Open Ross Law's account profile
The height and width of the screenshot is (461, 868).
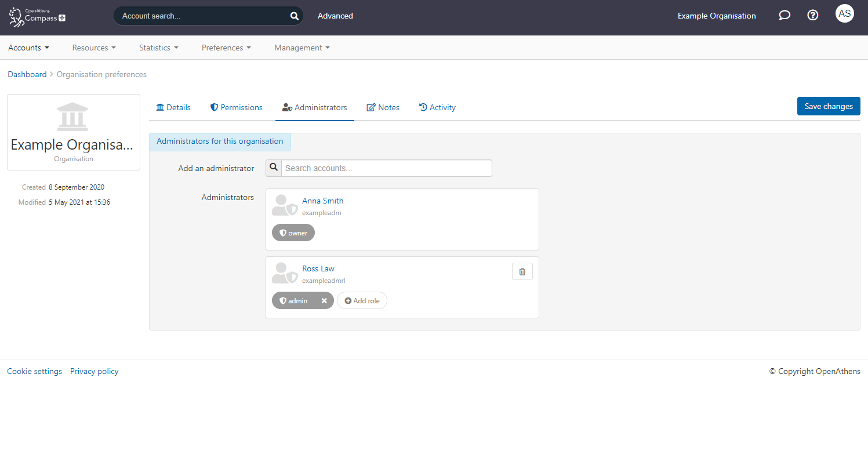(318, 268)
